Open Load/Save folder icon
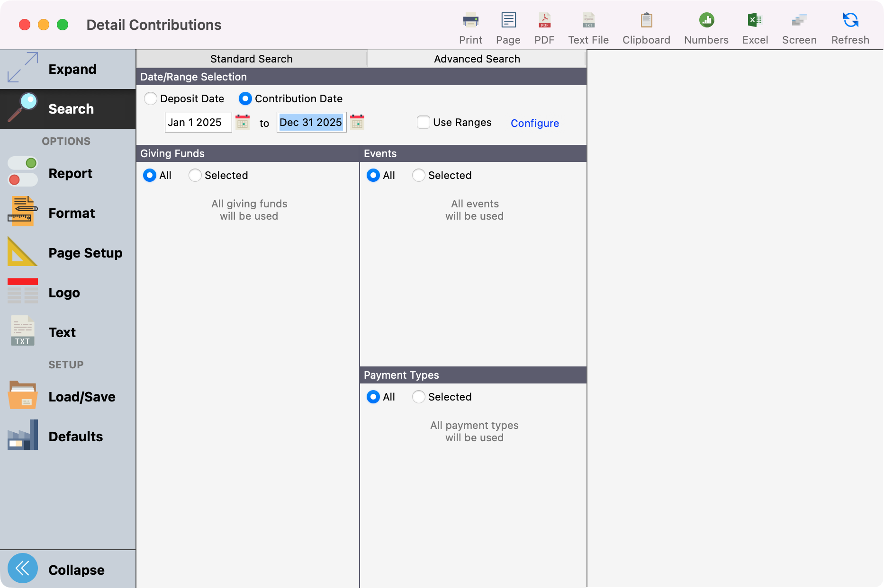Screen dimensions: 884x588 [23, 395]
